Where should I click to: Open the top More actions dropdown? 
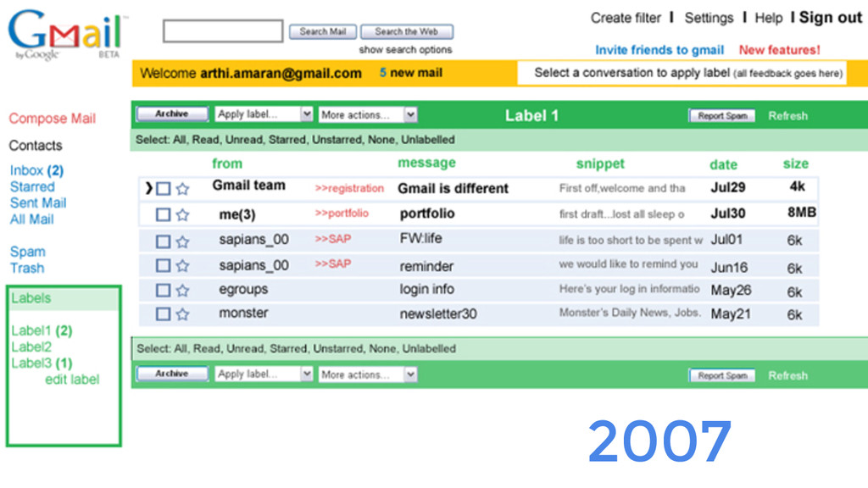pyautogui.click(x=368, y=114)
